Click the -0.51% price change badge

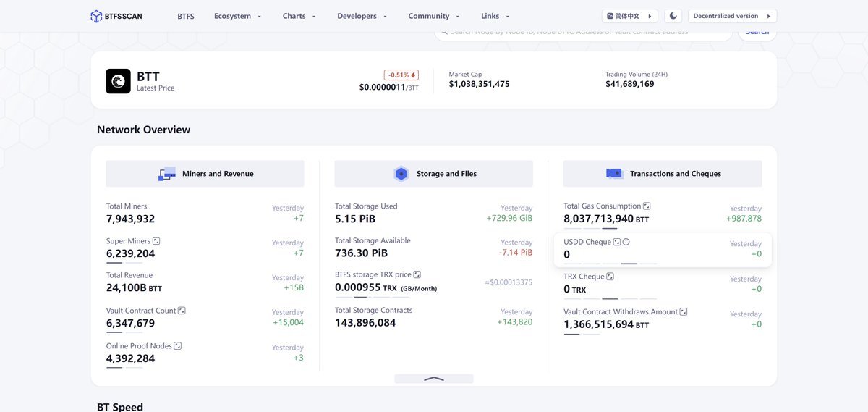pos(401,75)
